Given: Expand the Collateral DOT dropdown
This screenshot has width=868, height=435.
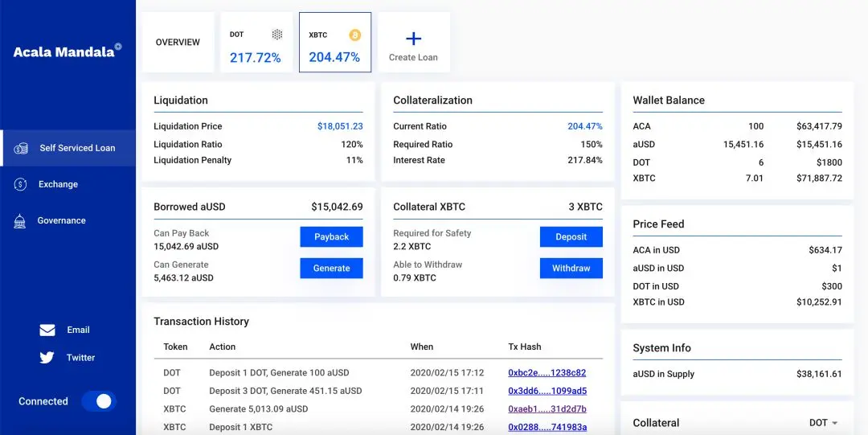Looking at the screenshot, I should point(823,423).
